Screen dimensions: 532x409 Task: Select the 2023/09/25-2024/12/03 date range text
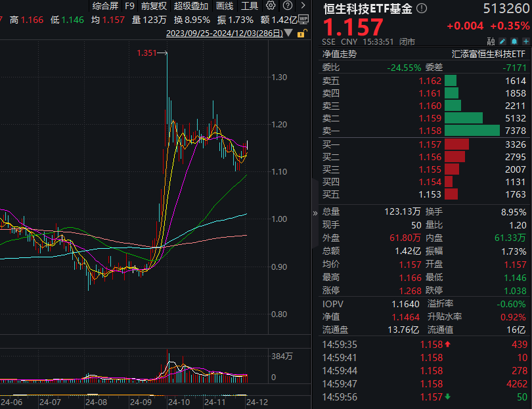[x=224, y=32]
